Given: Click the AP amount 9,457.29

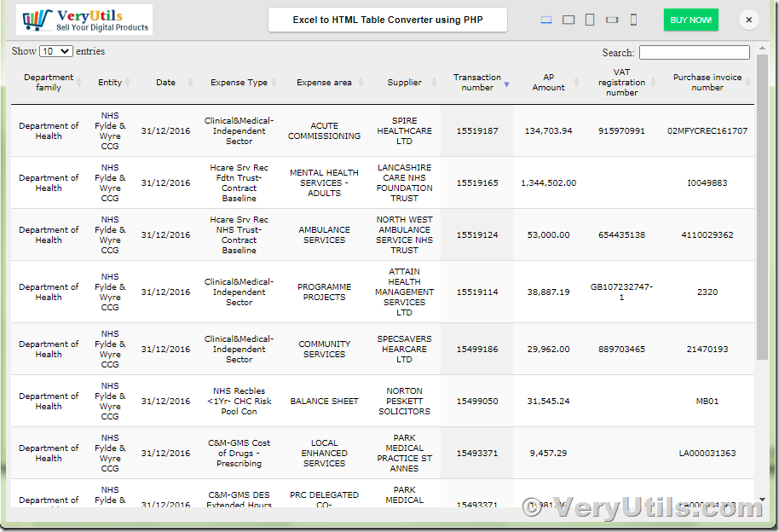Looking at the screenshot, I should click(x=549, y=453).
